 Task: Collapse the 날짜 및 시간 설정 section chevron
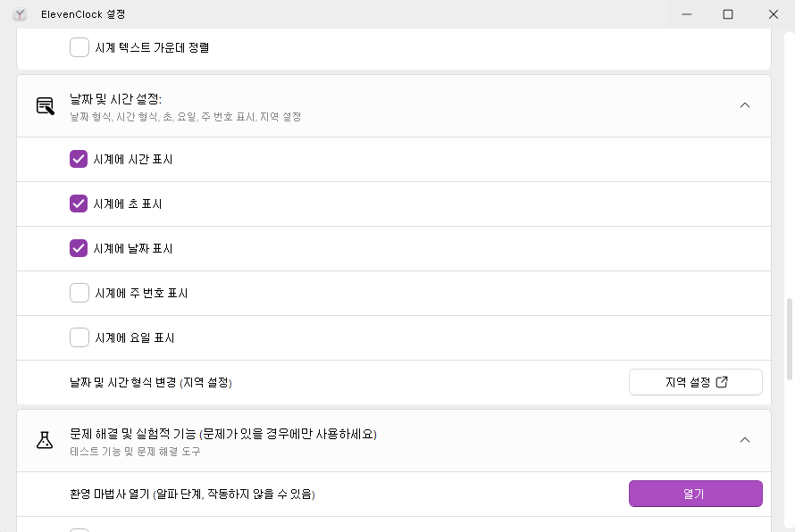[745, 105]
